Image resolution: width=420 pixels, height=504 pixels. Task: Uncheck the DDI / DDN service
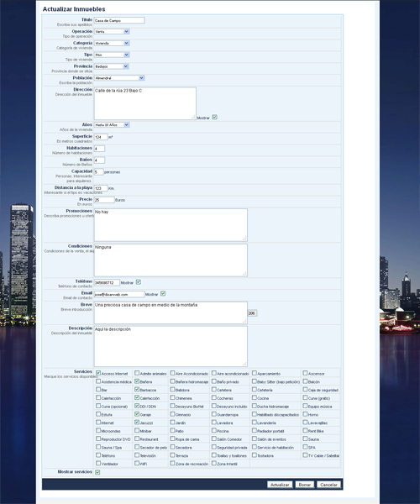(x=137, y=406)
